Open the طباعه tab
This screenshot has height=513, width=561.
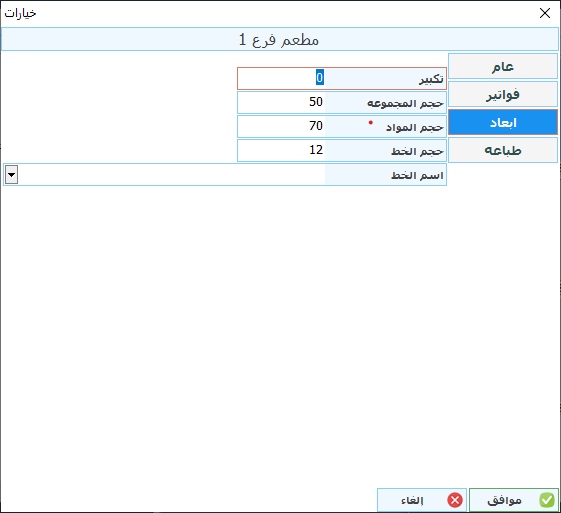[x=503, y=150]
